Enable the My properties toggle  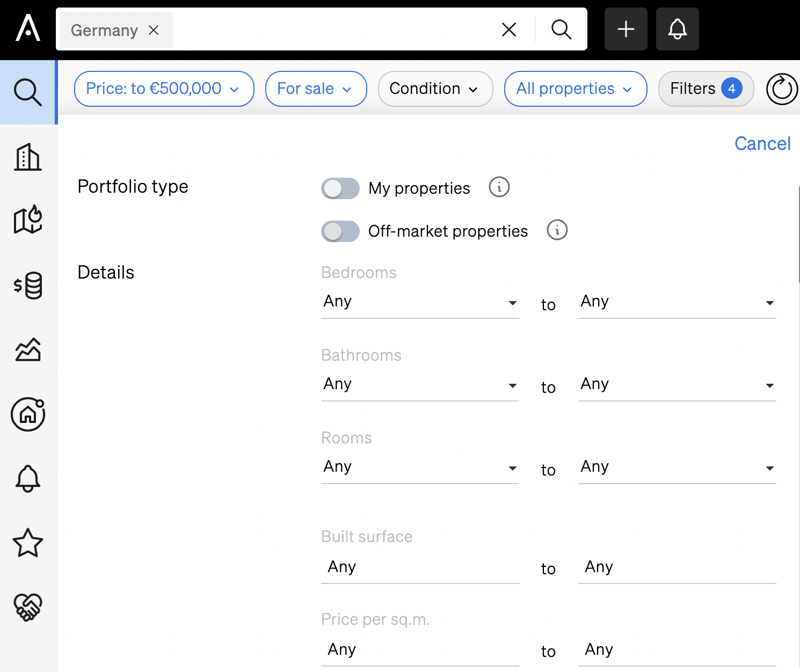[x=340, y=188]
